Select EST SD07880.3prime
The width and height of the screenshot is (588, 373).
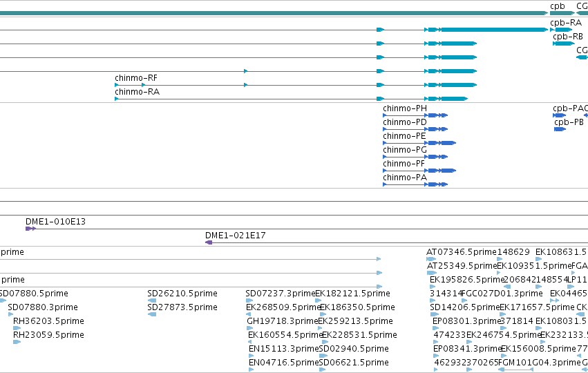(43, 307)
